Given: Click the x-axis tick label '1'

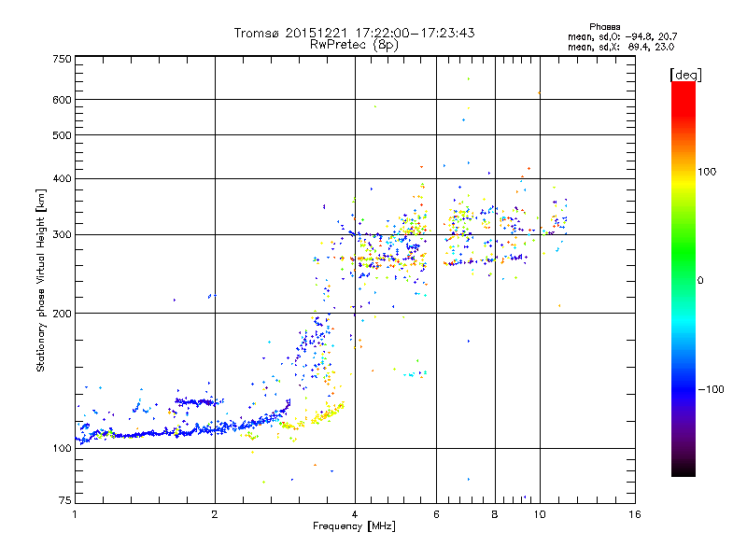Looking at the screenshot, I should 75,514.
